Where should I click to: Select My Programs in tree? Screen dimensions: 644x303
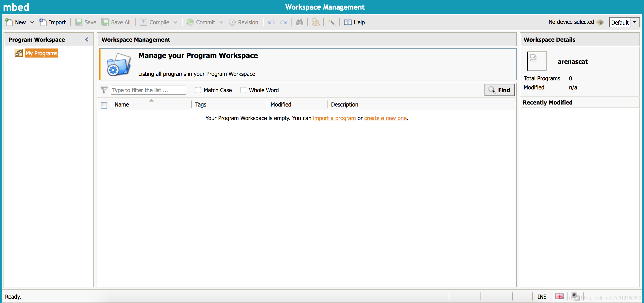(42, 53)
